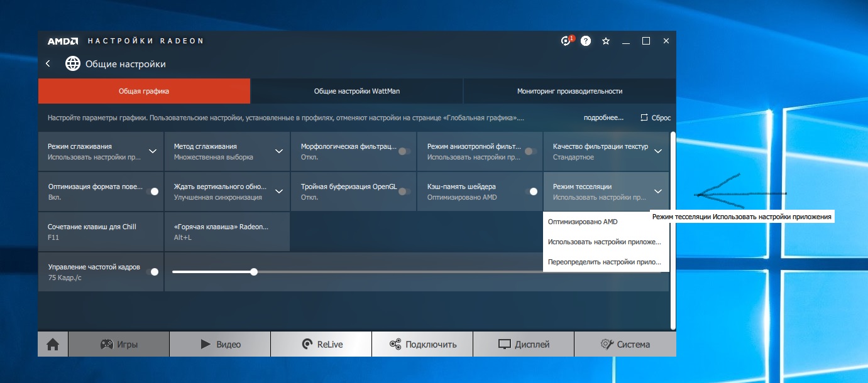Click the globe icon next to Общие настройки
The image size is (868, 383).
(x=73, y=64)
